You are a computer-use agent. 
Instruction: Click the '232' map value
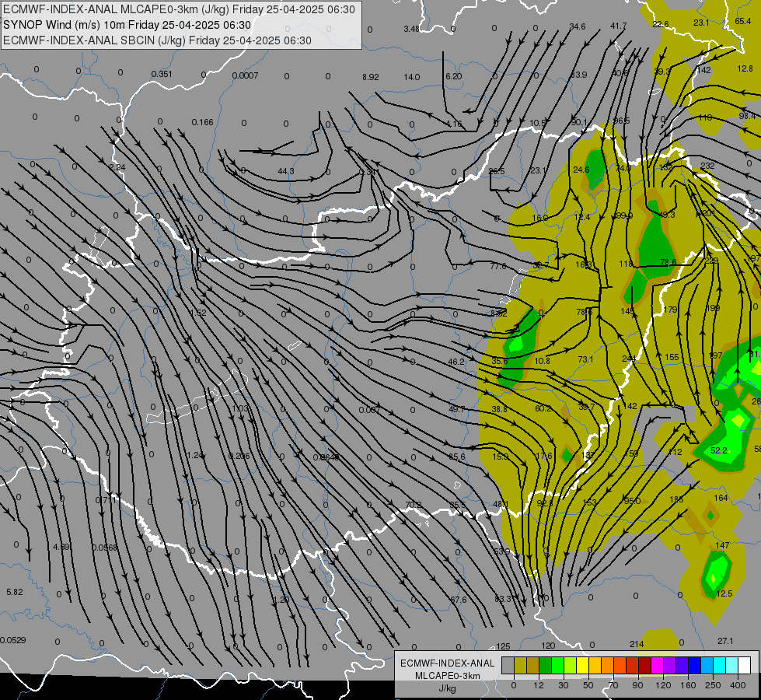pos(707,166)
